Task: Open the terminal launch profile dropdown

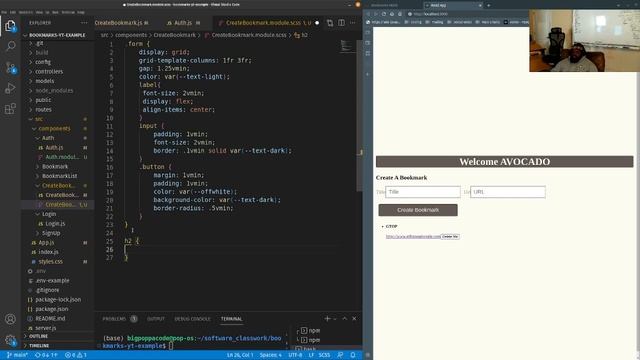Action: pos(335,319)
